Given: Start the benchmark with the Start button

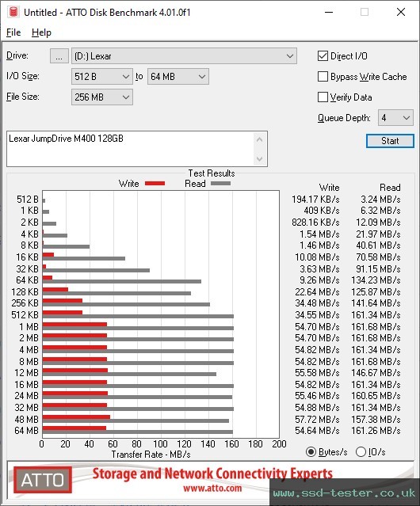Looking at the screenshot, I should pos(390,141).
